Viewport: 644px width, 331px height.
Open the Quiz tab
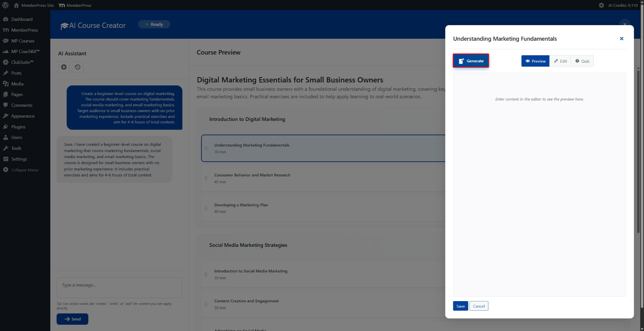[x=582, y=61]
